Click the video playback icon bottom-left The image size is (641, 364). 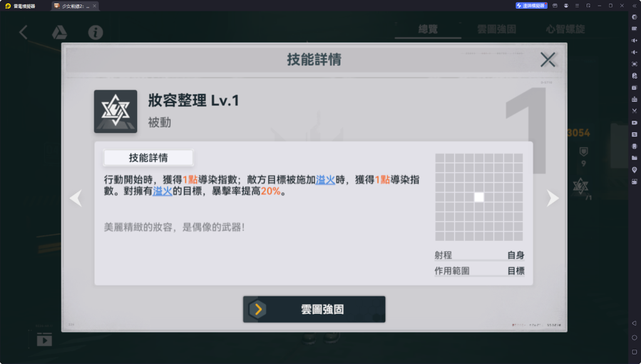[x=44, y=340]
